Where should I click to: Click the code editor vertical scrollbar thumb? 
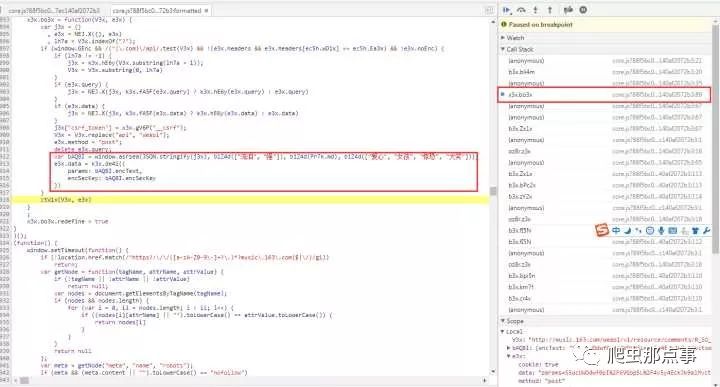point(493,191)
